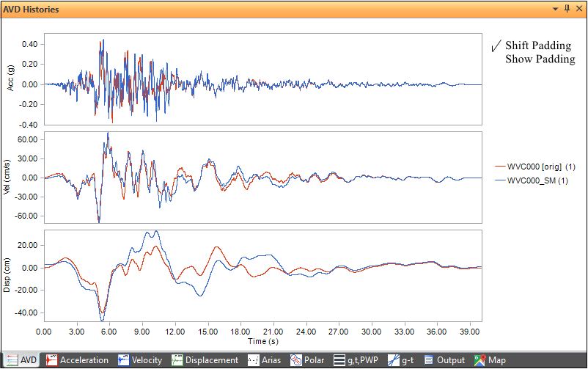Click the g,t,PWP tab's stacked-lines icon
Screen dimensions: 588x369
tap(339, 360)
